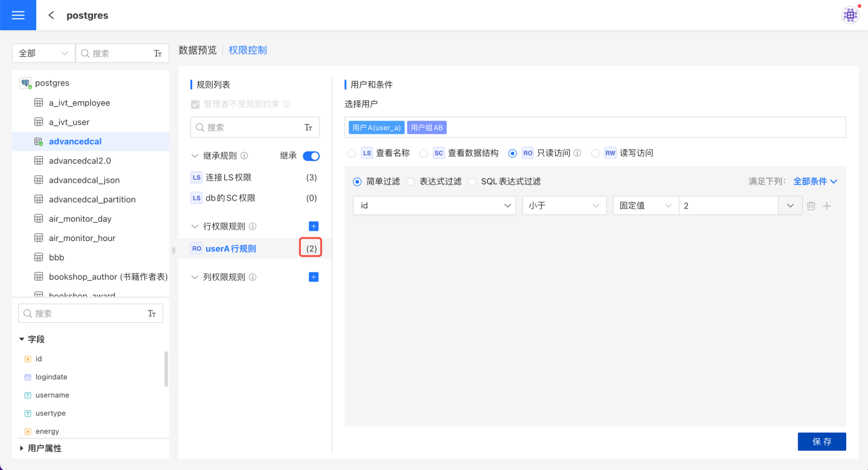Image resolution: width=868 pixels, height=470 pixels.
Task: Expand the 用户属性 section
Action: (22, 448)
